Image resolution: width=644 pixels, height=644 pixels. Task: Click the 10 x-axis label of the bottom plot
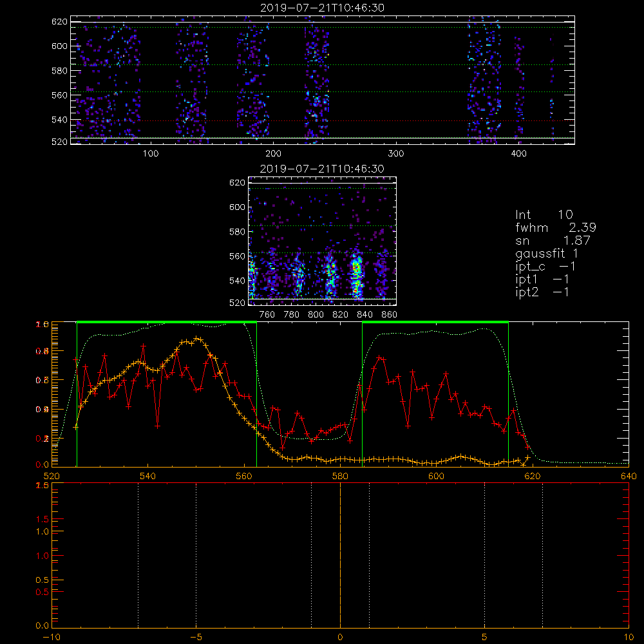pyautogui.click(x=629, y=637)
